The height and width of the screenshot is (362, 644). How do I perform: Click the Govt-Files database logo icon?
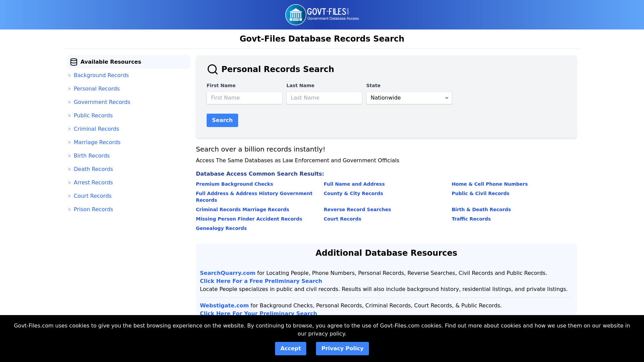[295, 15]
